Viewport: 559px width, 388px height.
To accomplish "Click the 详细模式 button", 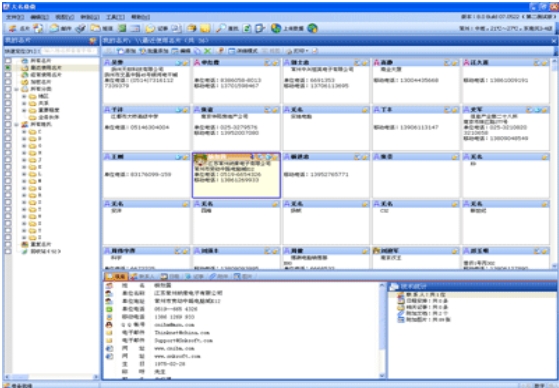I will 243,51.
